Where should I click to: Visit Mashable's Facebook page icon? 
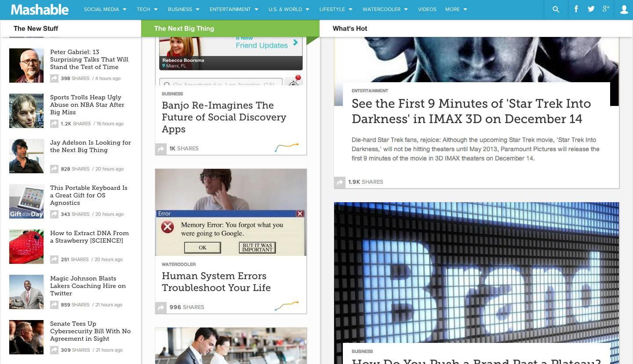coord(576,9)
